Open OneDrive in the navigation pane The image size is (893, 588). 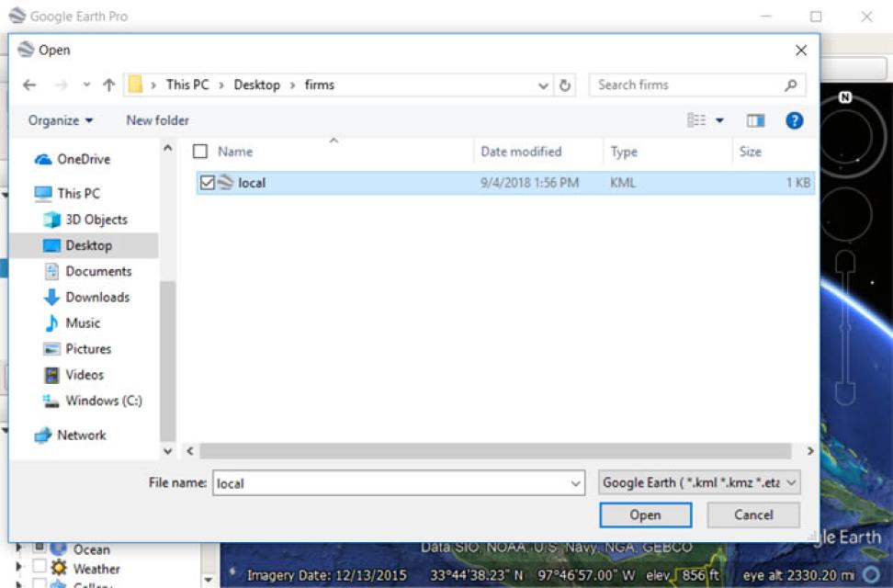(73, 159)
